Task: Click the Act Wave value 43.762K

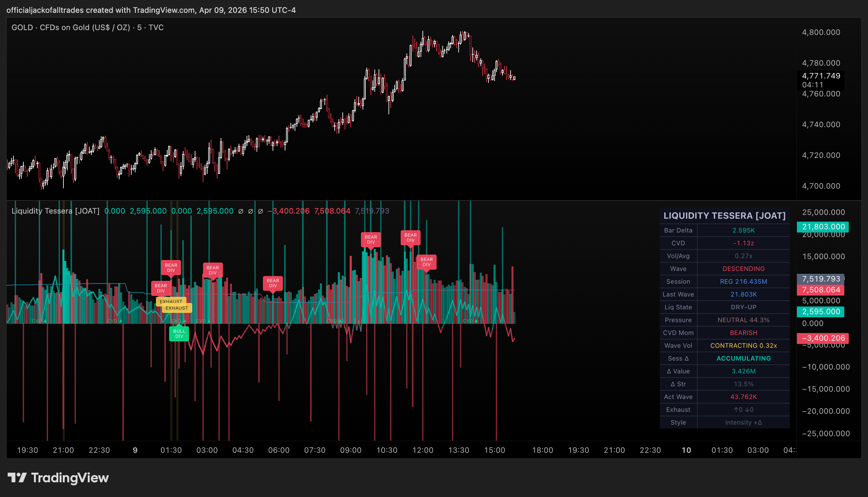Action: click(x=743, y=397)
